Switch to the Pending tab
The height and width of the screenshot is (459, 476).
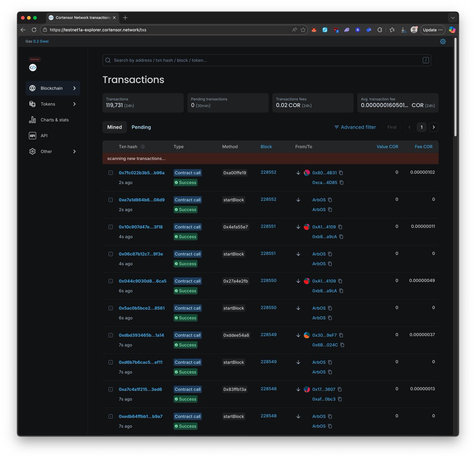click(x=141, y=127)
